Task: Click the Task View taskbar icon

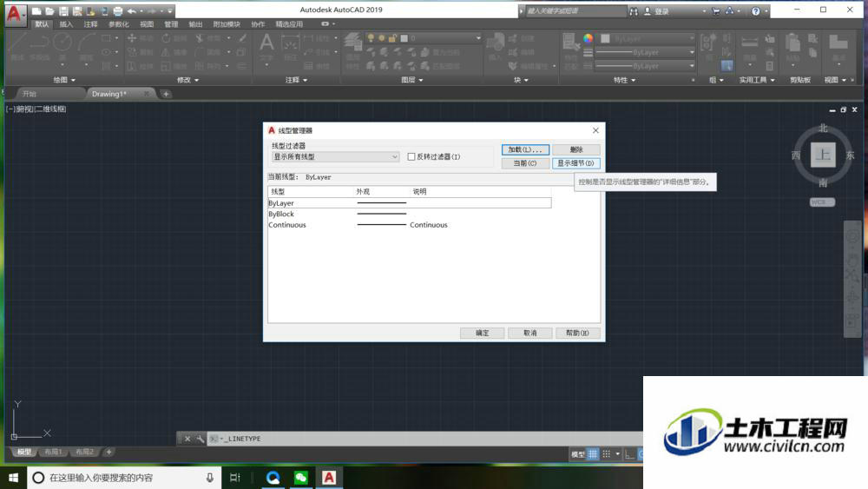Action: 234,478
